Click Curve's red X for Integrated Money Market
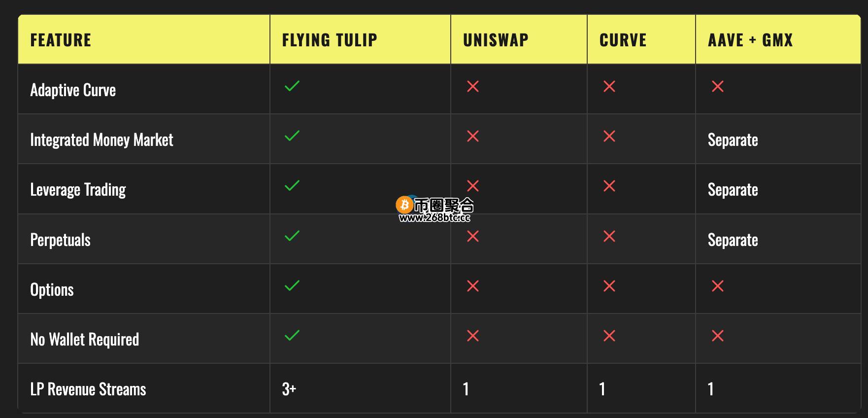Screen dimensions: 868x418 click(609, 137)
